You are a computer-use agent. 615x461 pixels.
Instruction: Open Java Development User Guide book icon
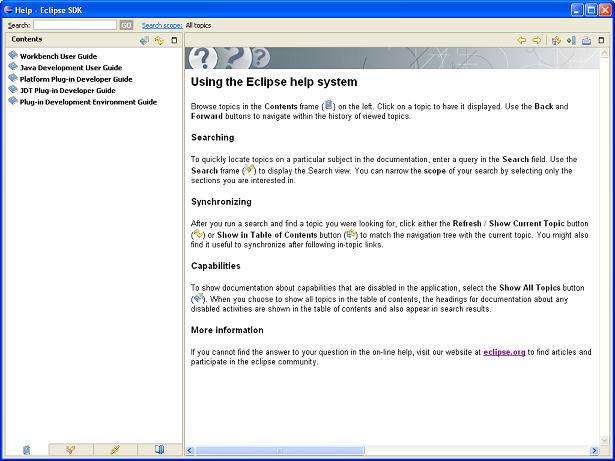13,66
